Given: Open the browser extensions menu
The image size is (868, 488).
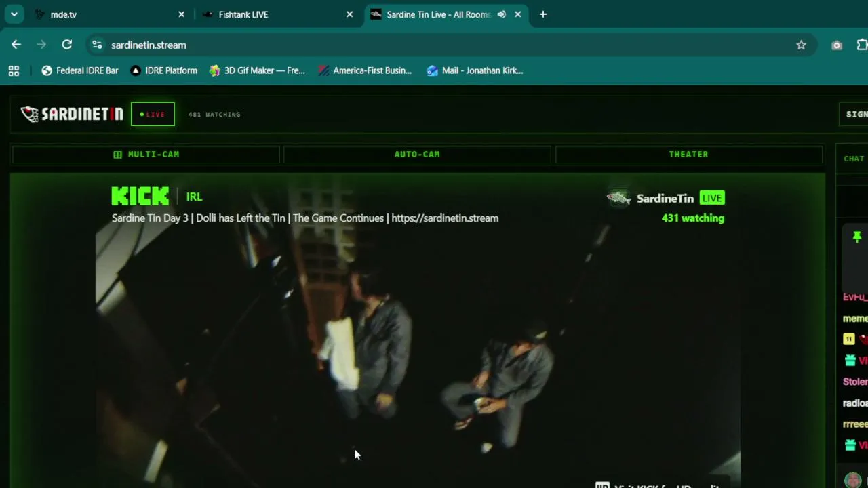Looking at the screenshot, I should (x=862, y=45).
